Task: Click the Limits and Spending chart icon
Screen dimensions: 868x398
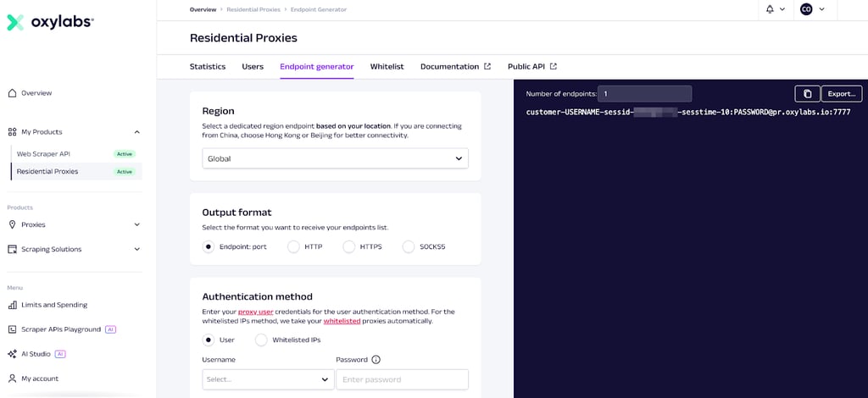Action: [12, 305]
